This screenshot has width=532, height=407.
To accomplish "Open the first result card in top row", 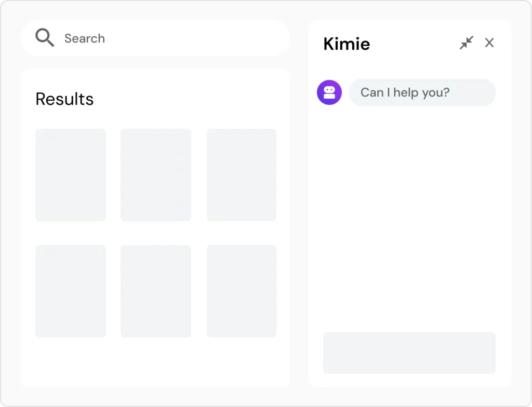I will [71, 175].
